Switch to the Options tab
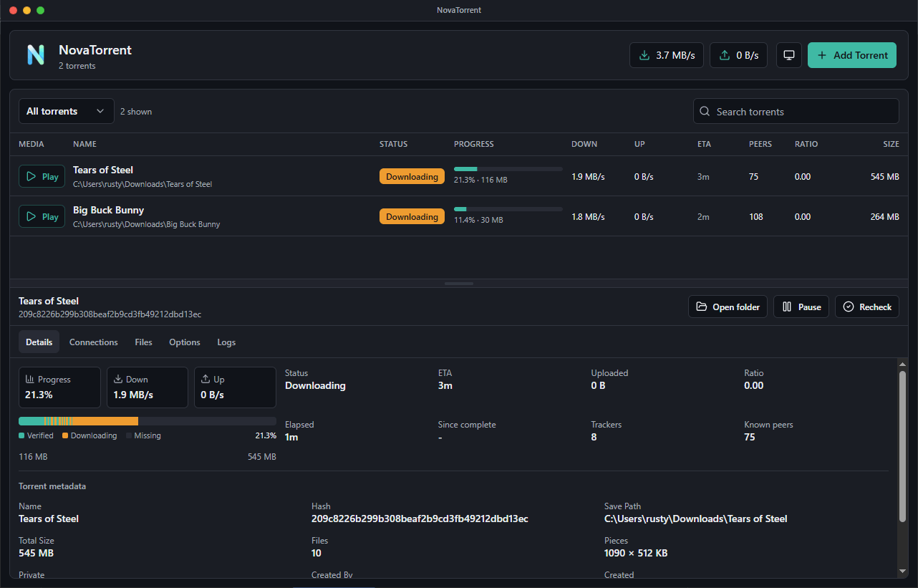 point(185,342)
